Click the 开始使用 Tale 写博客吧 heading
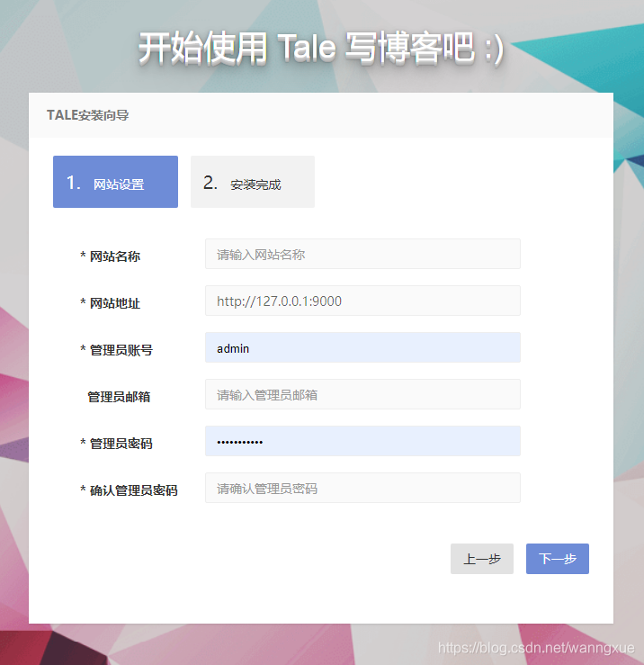 321,48
